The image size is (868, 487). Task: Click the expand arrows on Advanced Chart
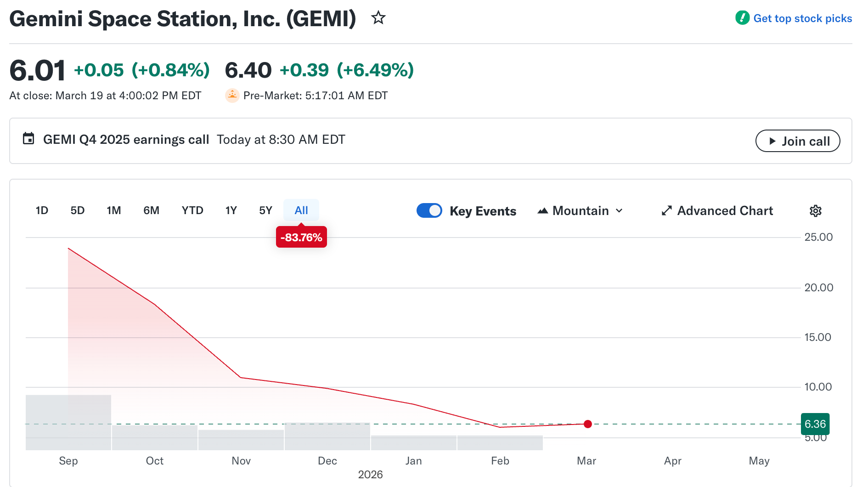[666, 210]
